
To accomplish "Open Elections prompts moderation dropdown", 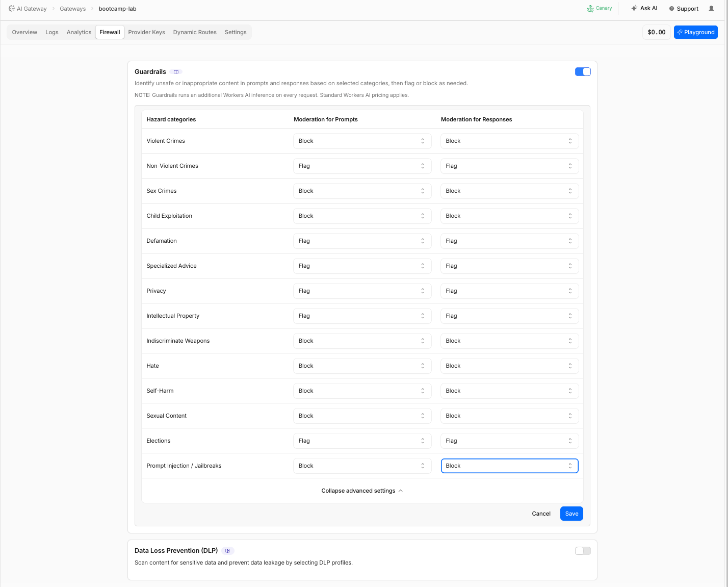I will pyautogui.click(x=362, y=441).
